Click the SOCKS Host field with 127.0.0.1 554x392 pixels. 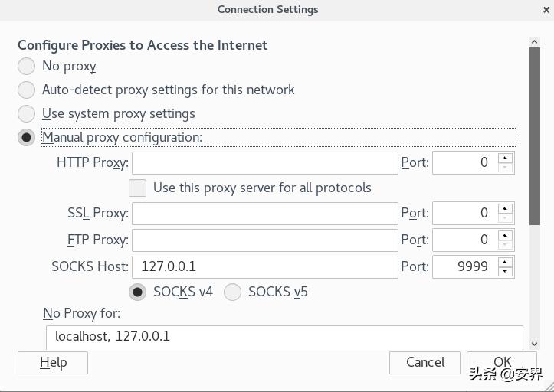point(264,267)
